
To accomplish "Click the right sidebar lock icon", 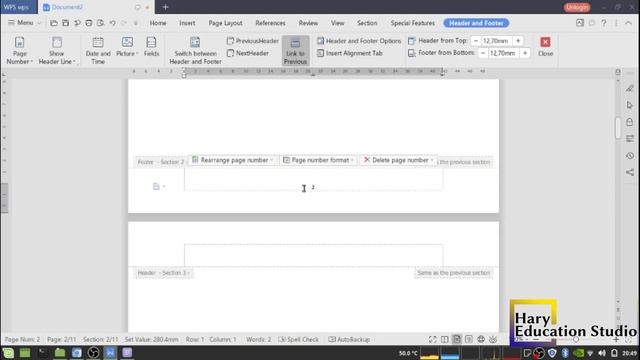I will (x=630, y=122).
